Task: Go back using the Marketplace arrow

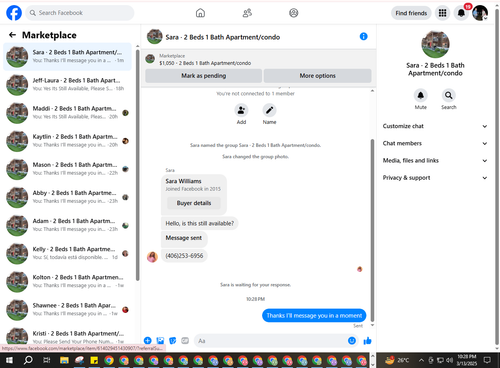Action: tap(12, 35)
